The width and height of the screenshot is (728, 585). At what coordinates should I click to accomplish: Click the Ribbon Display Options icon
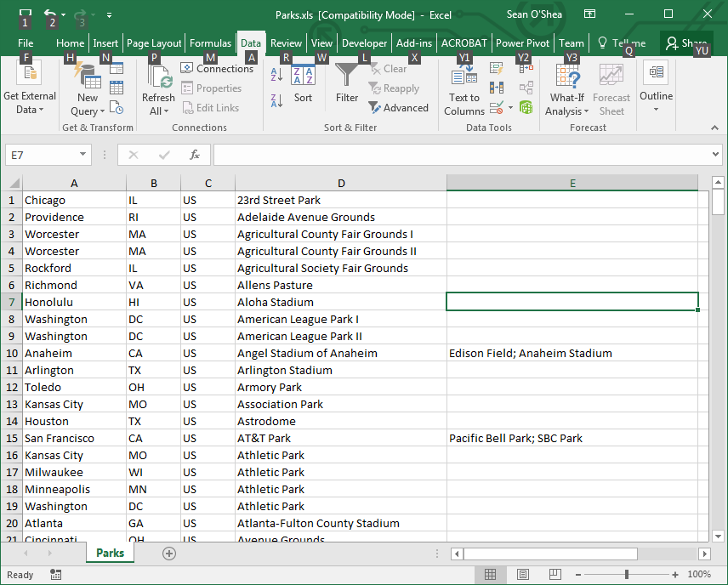[x=589, y=14]
